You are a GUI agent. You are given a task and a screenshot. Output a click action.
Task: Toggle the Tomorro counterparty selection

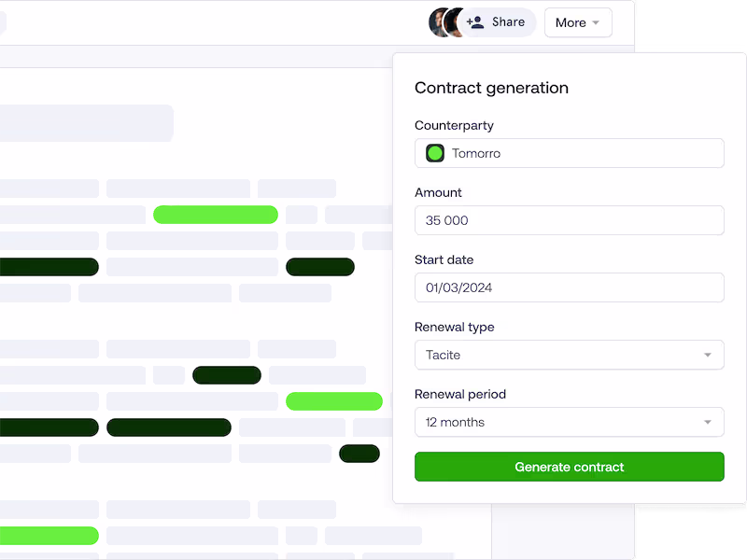(x=570, y=152)
